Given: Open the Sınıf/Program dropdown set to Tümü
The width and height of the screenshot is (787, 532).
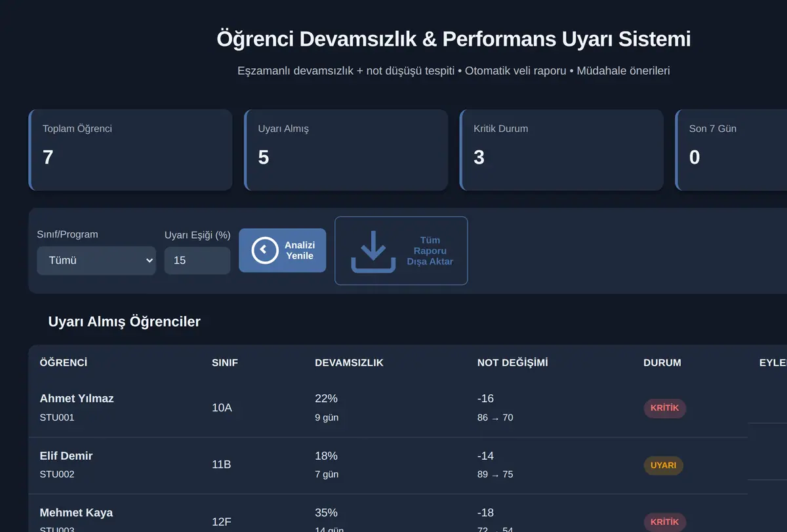Looking at the screenshot, I should tap(96, 260).
